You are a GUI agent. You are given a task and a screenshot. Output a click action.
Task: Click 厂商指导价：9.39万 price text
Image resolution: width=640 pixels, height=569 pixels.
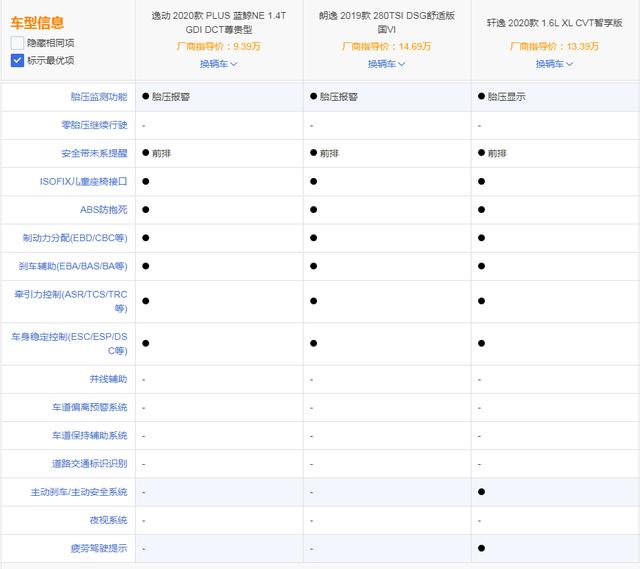tap(218, 47)
